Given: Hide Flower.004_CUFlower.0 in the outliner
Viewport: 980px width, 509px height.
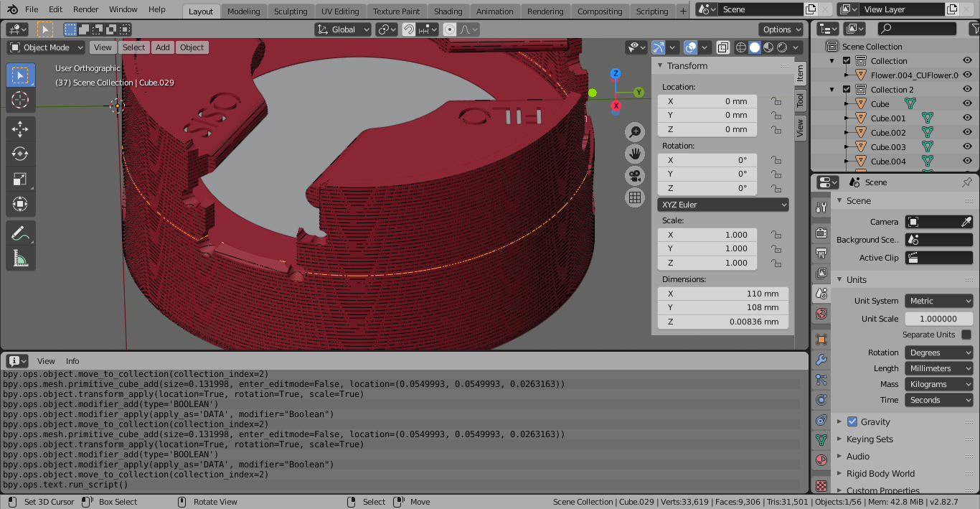Looking at the screenshot, I should click(x=967, y=75).
